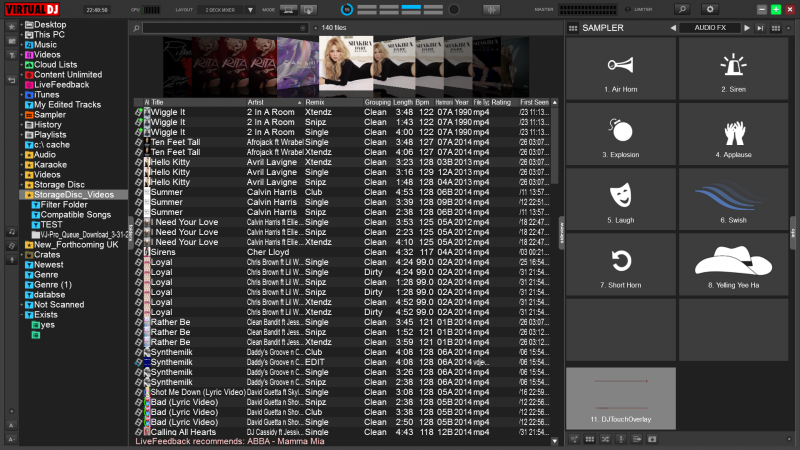Sort by the Artist column header
This screenshot has height=450, width=800.
tap(275, 103)
